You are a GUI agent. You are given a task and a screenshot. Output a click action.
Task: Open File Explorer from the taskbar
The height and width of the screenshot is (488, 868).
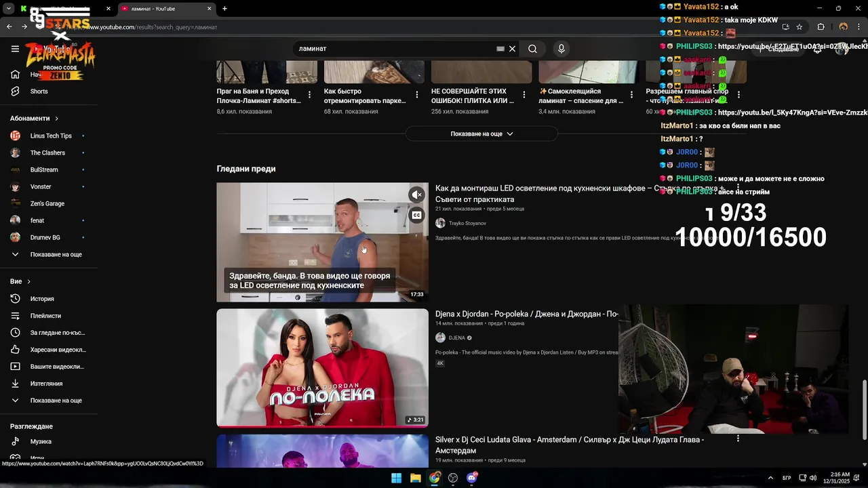click(x=415, y=478)
